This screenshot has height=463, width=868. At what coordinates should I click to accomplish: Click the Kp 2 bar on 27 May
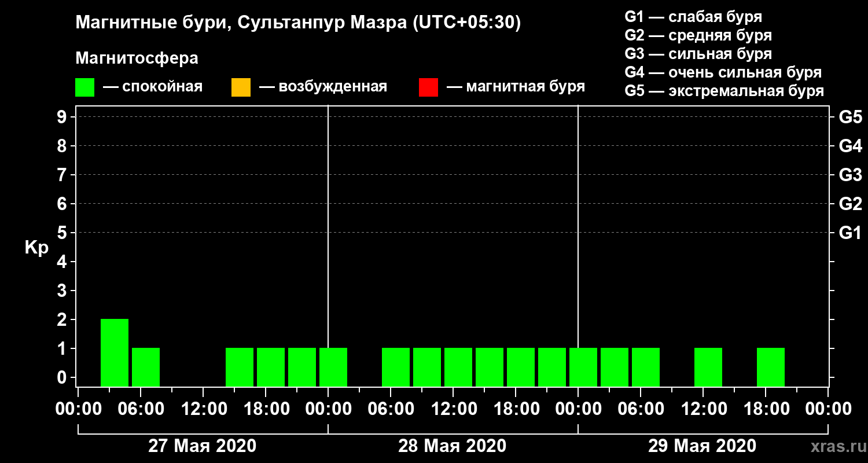(115, 352)
